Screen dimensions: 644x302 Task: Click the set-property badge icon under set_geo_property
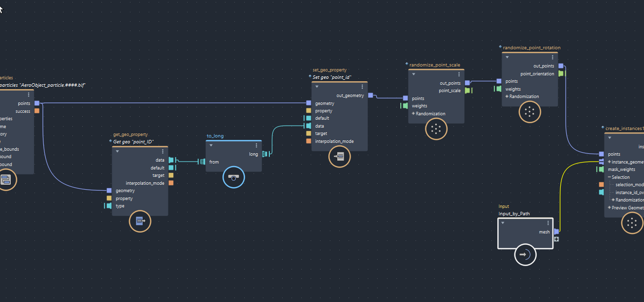339,157
